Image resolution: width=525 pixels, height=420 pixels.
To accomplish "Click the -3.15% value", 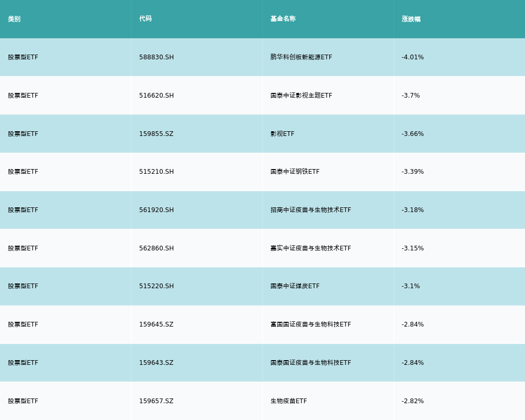I will (413, 248).
